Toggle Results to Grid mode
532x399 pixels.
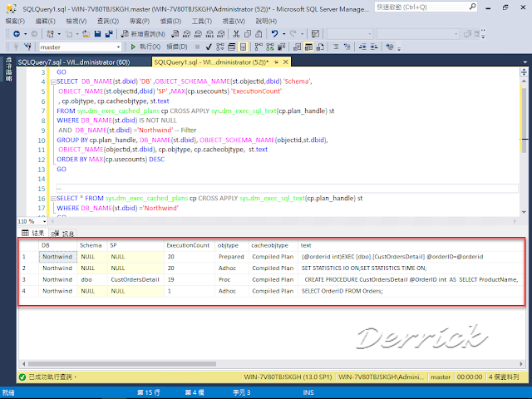tap(308, 47)
